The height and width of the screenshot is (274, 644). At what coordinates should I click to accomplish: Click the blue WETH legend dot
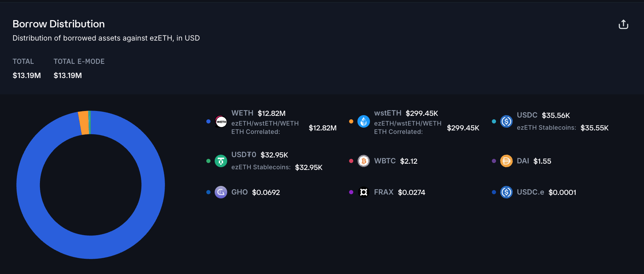click(208, 121)
